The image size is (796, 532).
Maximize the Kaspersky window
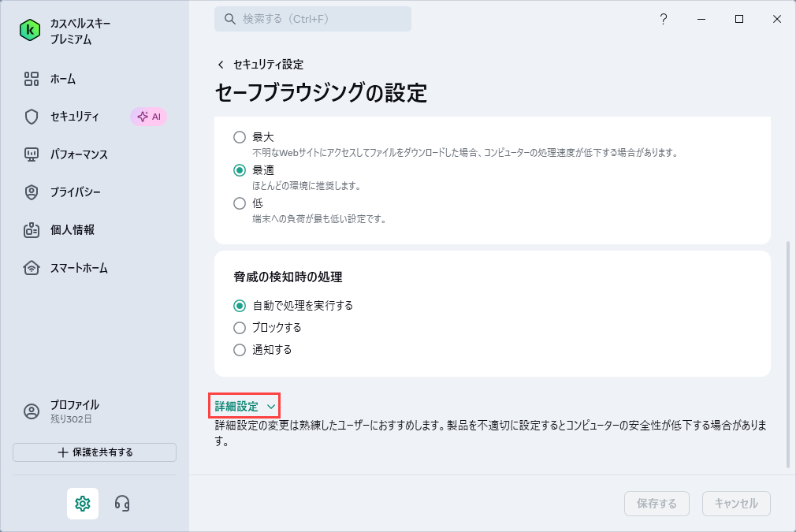[x=739, y=19]
